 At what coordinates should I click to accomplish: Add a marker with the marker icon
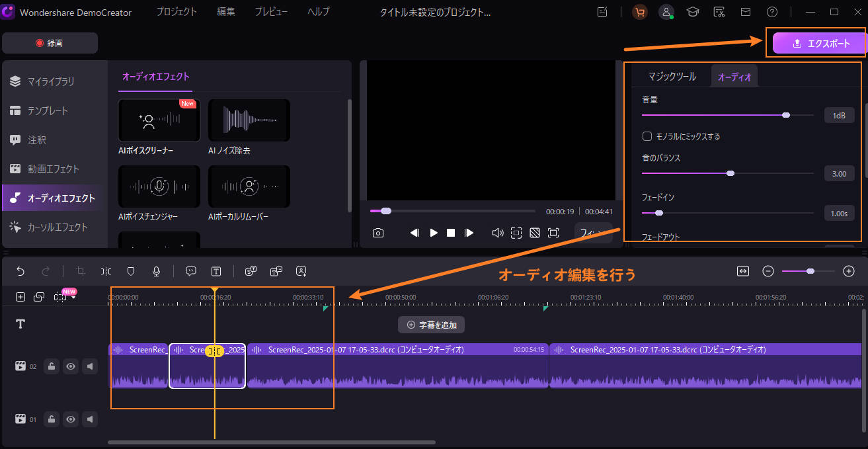point(131,271)
